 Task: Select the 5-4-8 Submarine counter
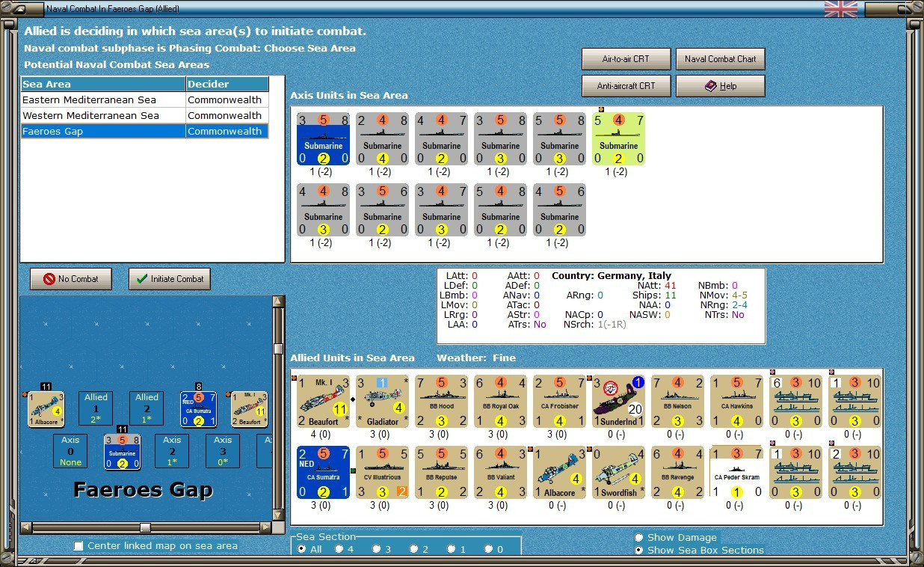click(x=500, y=210)
